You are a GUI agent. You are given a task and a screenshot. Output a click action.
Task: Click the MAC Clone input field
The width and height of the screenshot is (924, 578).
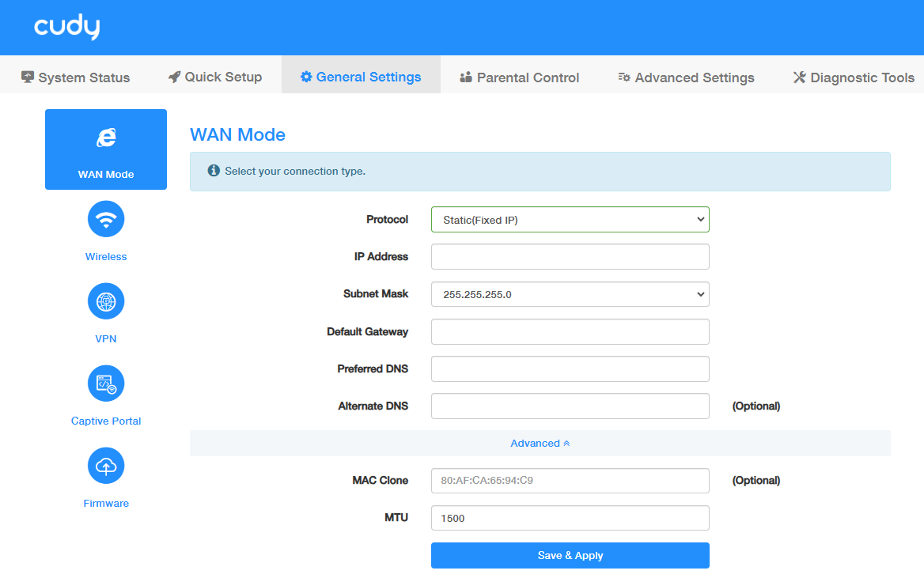[570, 481]
